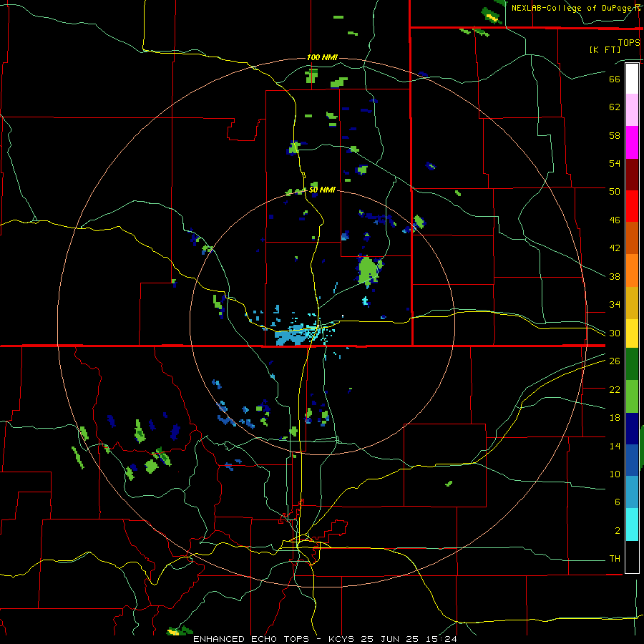Click the TH threshold label
The width and height of the screenshot is (644, 644).
click(x=615, y=559)
